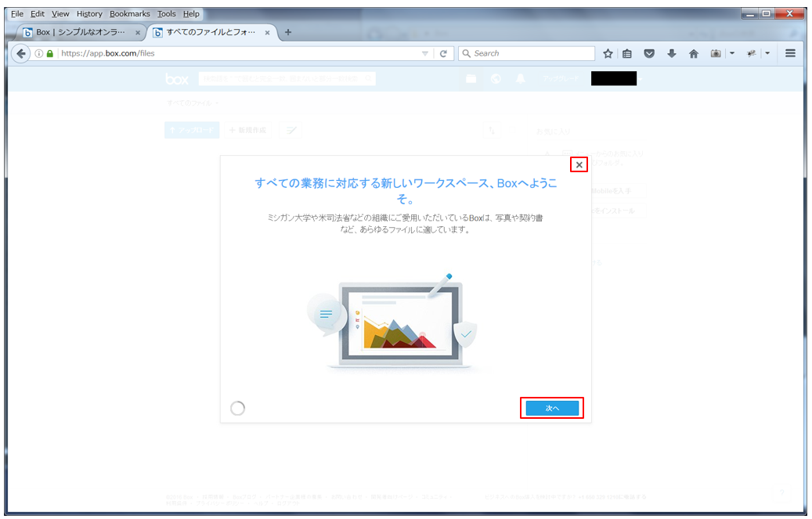
Task: Show bookmarks list icon
Action: click(x=627, y=53)
